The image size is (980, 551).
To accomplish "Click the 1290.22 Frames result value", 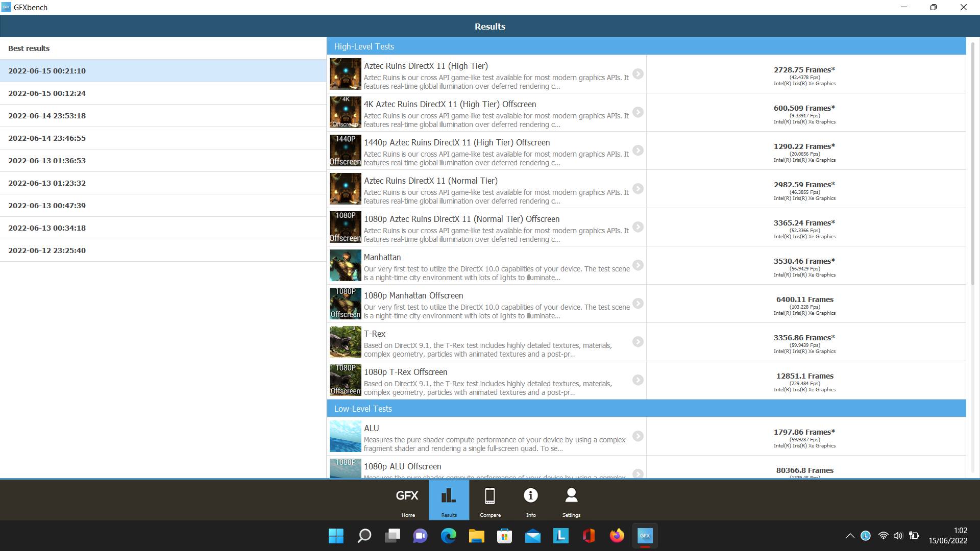I will point(804,146).
